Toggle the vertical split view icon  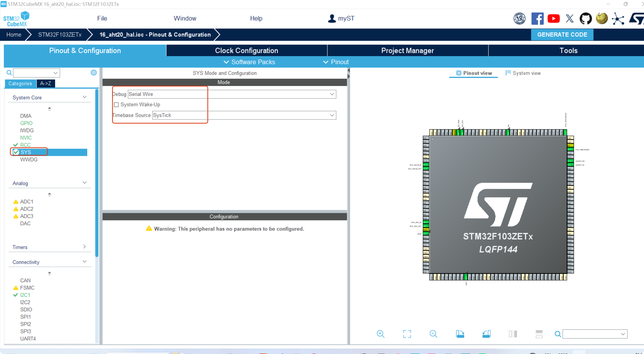(513, 334)
